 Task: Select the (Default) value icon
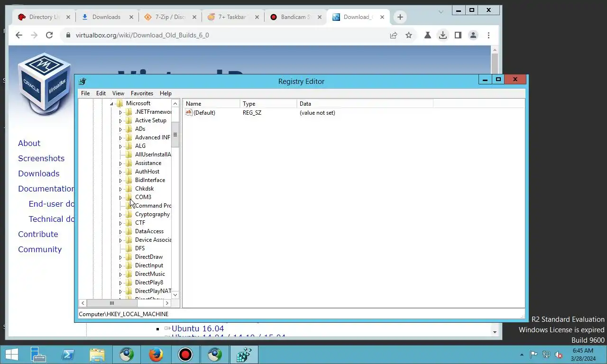[189, 112]
